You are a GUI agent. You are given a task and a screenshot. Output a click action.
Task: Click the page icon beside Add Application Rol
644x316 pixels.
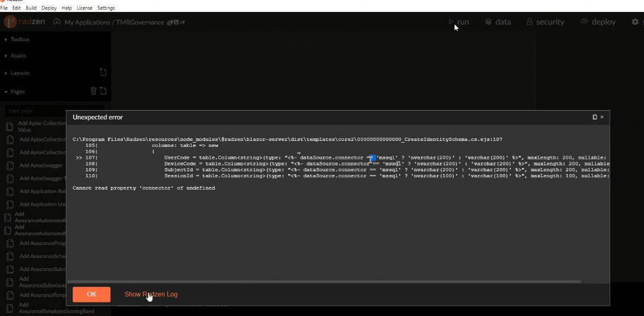tap(11, 191)
